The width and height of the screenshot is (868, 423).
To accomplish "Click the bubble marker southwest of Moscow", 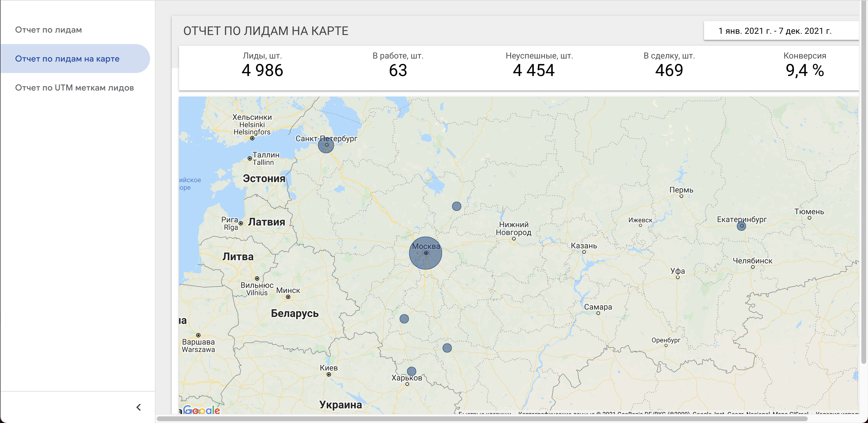I will tap(404, 319).
